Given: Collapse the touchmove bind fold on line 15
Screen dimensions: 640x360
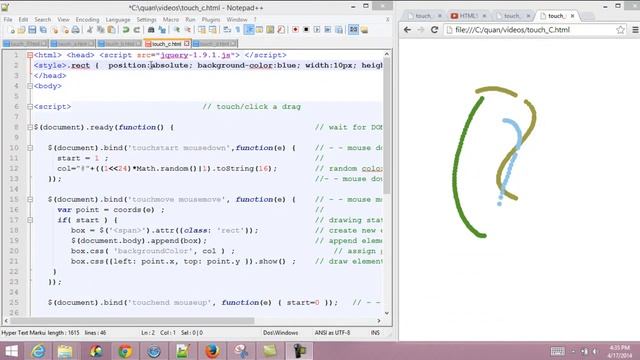Looking at the screenshot, I should click(x=30, y=200).
